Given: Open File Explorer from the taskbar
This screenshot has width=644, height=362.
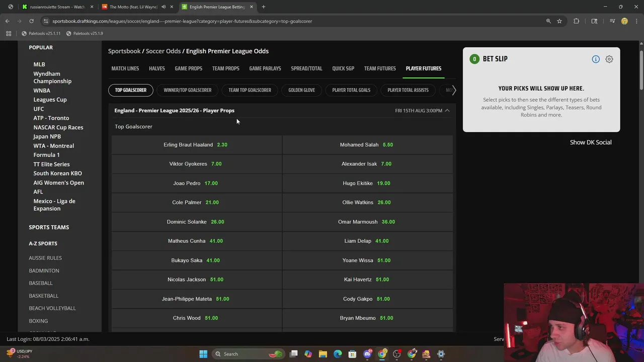Looking at the screenshot, I should click(x=323, y=354).
